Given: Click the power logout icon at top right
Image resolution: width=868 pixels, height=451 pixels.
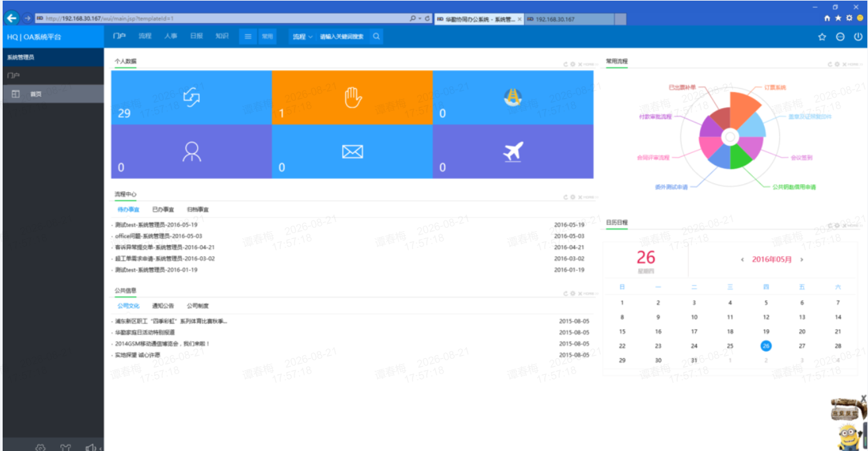Looking at the screenshot, I should click(858, 37).
